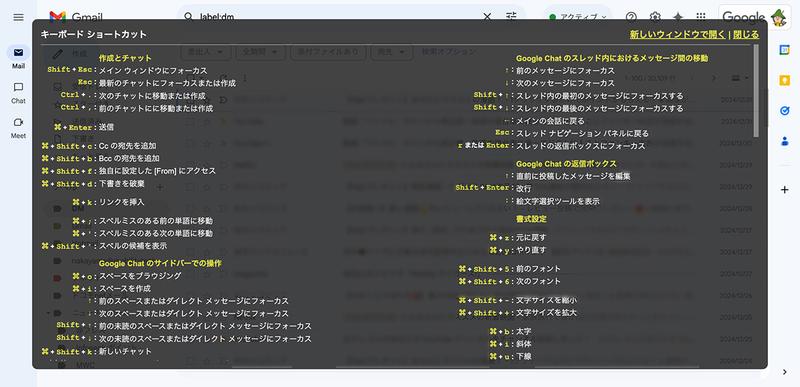Viewport: 800px width, 387px height.
Task: Open the settings gear icon
Action: point(655,17)
